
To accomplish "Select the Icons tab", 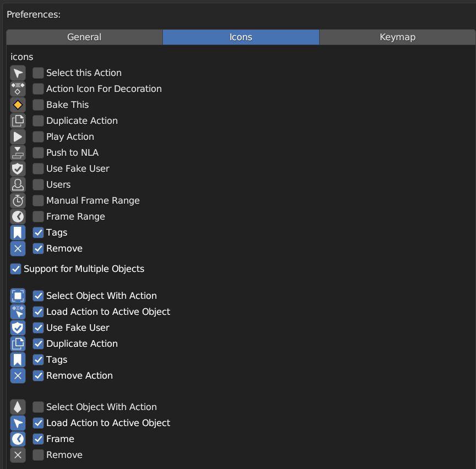I will [240, 37].
